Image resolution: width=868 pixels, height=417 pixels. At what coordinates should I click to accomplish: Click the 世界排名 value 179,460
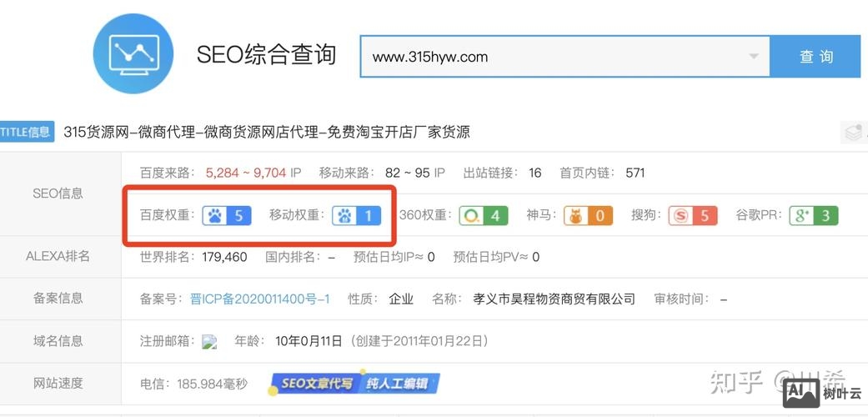[x=225, y=257]
